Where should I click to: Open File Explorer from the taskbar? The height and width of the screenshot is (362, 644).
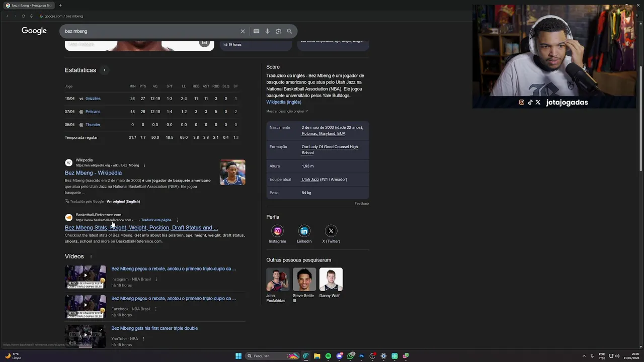click(x=317, y=356)
